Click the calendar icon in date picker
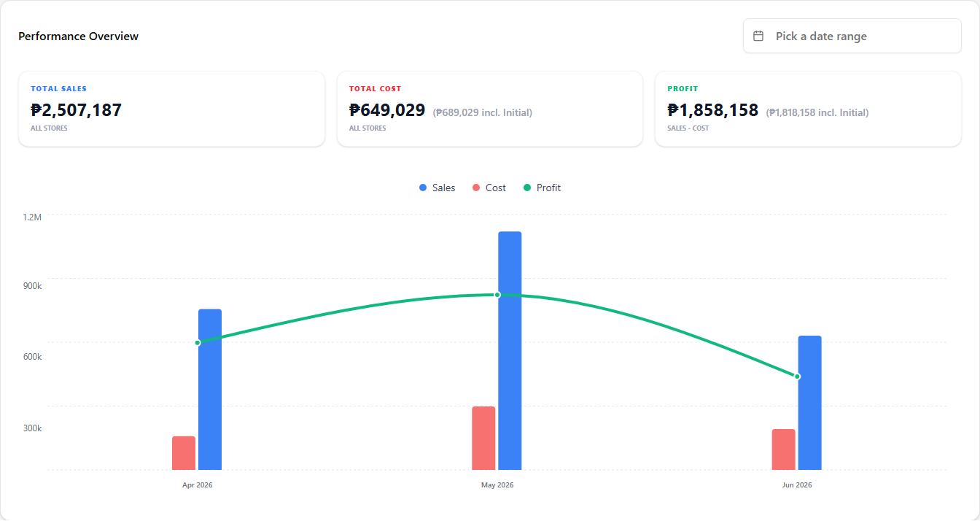 click(758, 36)
